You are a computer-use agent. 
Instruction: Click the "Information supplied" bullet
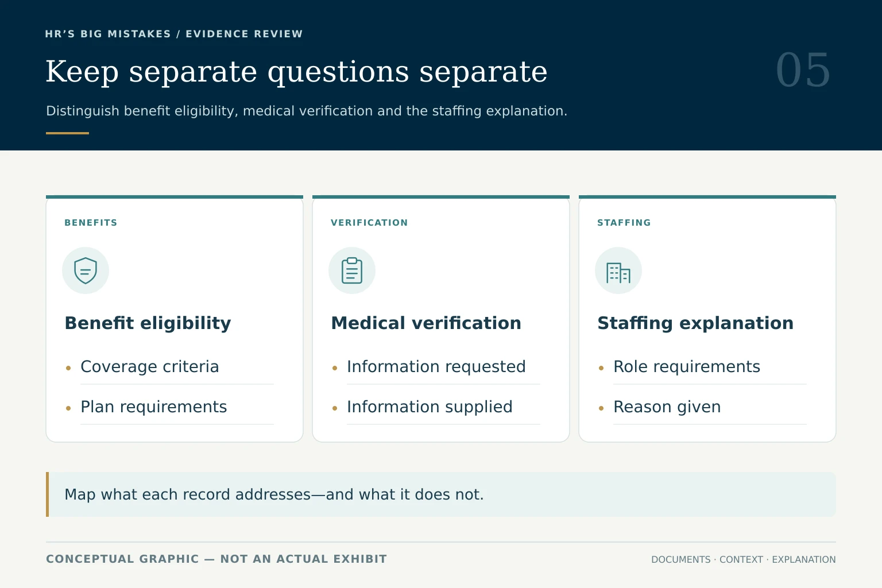pos(430,407)
